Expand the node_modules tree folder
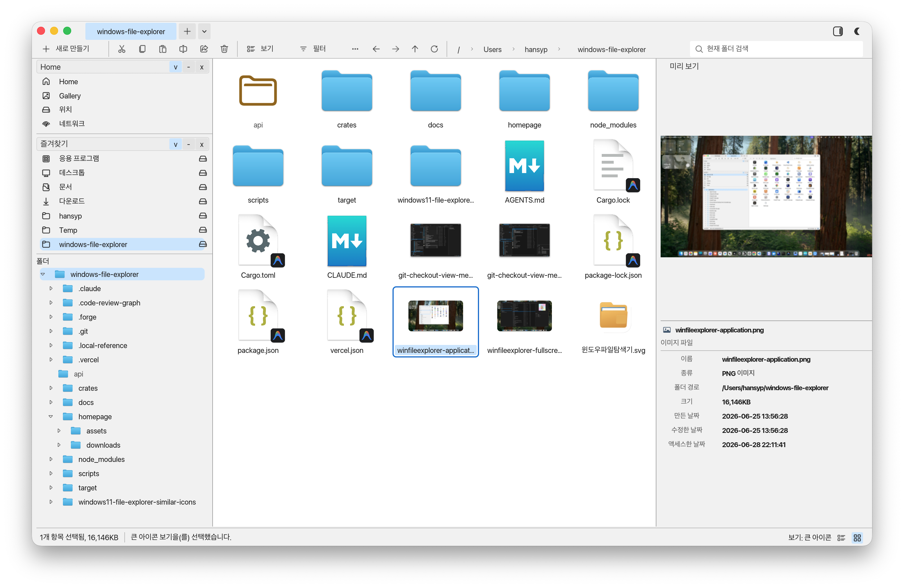This screenshot has height=588, width=904. tap(51, 459)
